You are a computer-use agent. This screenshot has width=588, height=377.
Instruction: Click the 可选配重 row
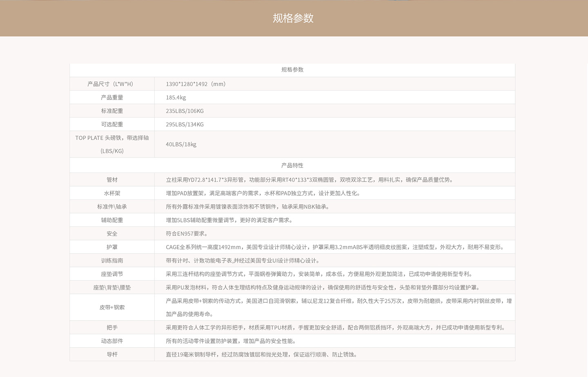pos(112,124)
